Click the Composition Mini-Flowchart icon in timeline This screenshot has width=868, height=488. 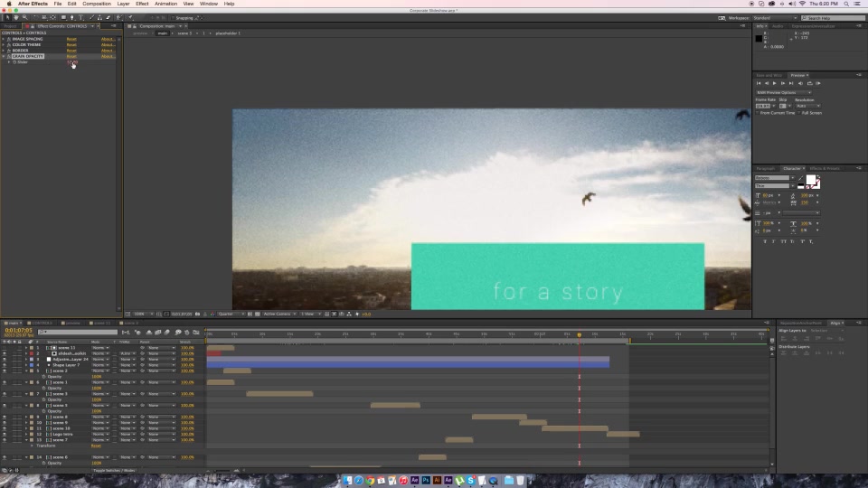tap(126, 333)
